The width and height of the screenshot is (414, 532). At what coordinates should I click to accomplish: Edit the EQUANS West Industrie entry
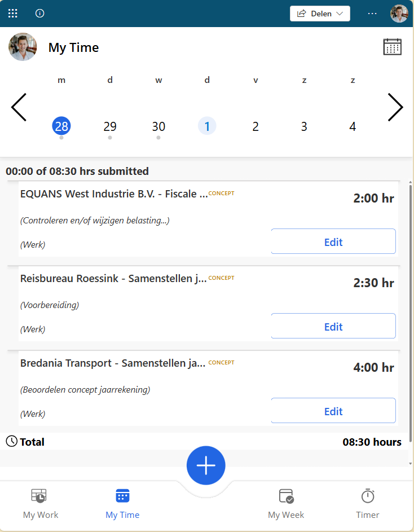(333, 241)
